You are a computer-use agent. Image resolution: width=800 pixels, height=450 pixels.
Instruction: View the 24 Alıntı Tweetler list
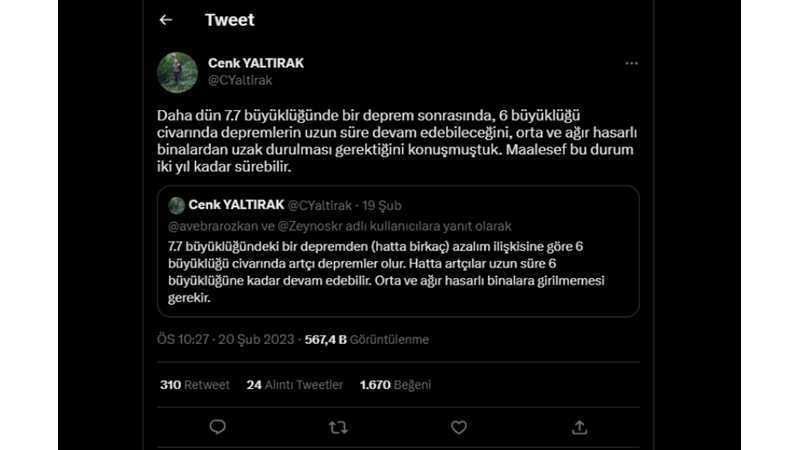click(x=295, y=385)
